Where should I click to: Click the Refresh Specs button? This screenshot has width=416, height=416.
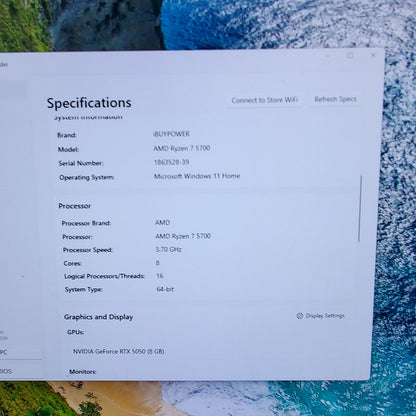coord(335,99)
